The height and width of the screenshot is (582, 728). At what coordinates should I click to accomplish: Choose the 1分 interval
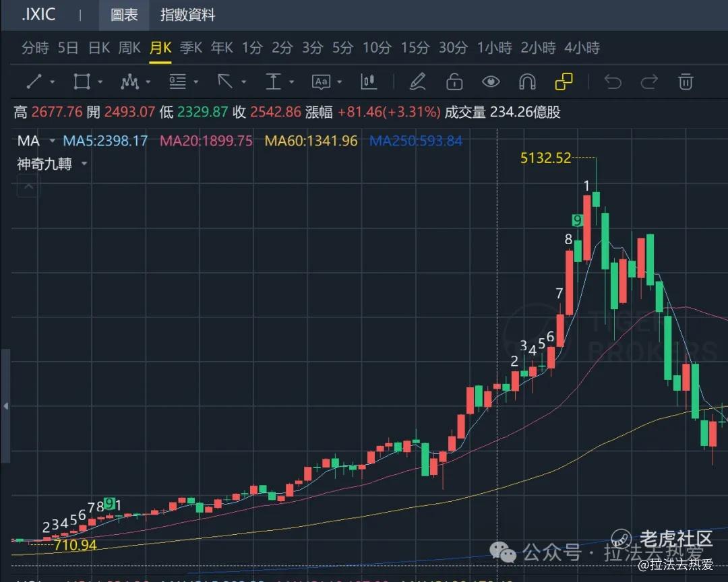(252, 47)
